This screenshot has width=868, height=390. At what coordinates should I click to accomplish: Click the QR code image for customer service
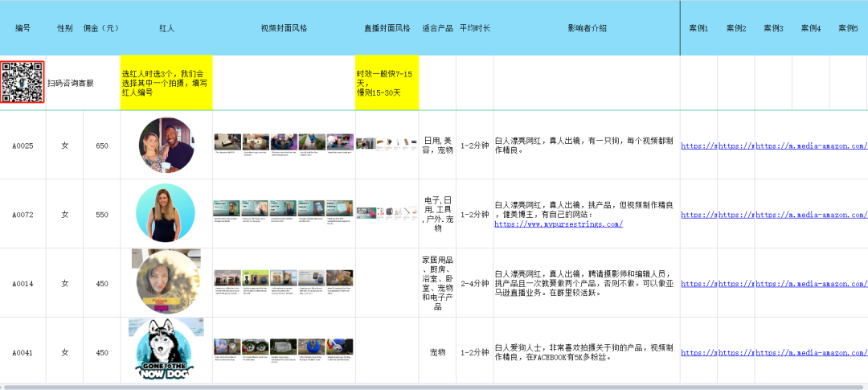coord(23,82)
